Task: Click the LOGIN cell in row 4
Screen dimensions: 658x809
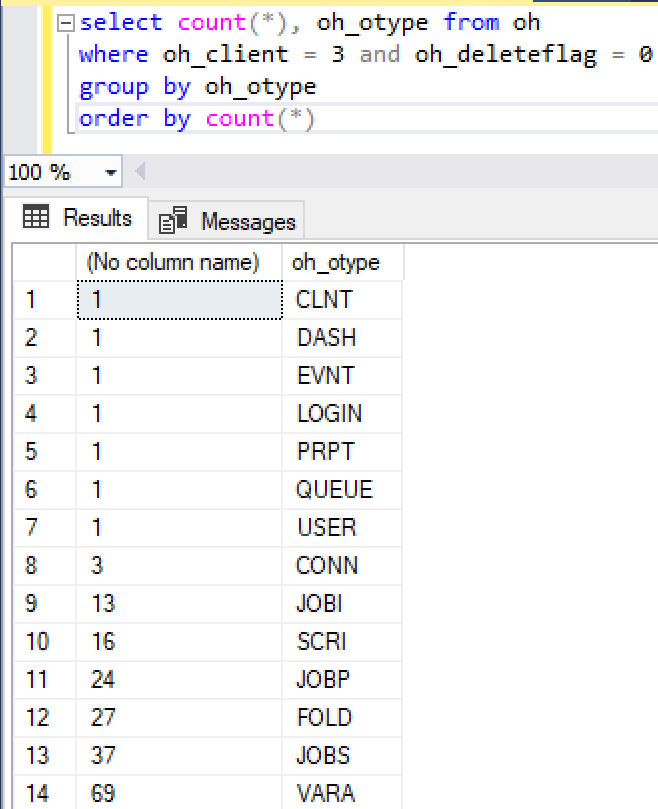Action: [329, 414]
